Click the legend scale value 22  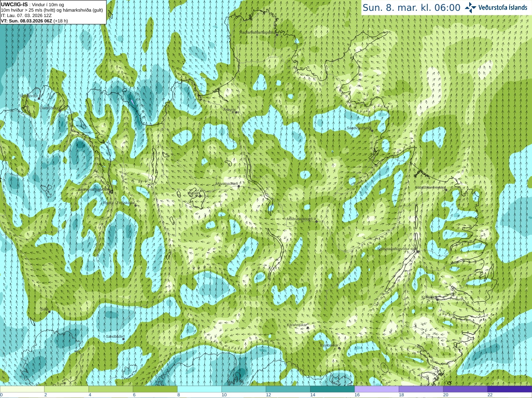pyautogui.click(x=490, y=395)
